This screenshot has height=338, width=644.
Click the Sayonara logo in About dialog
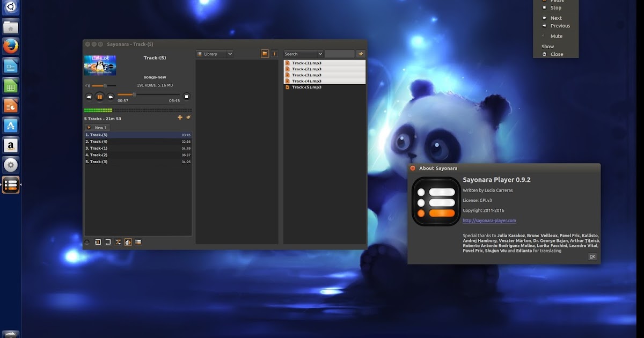pos(436,202)
